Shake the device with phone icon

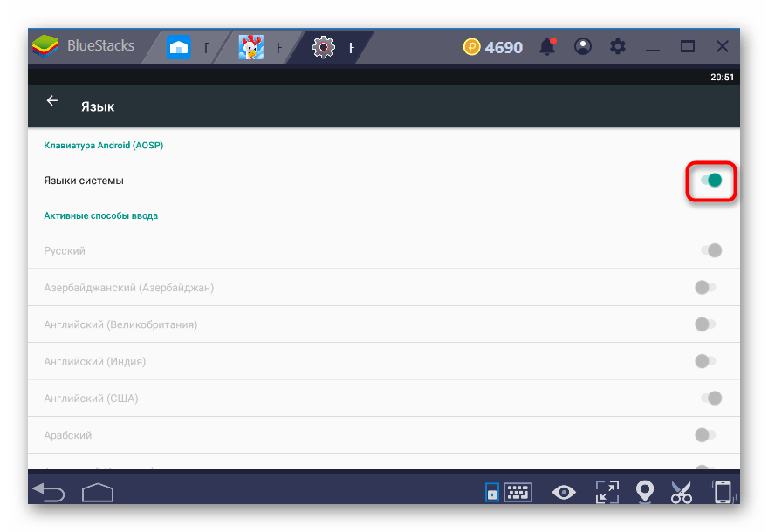(723, 492)
